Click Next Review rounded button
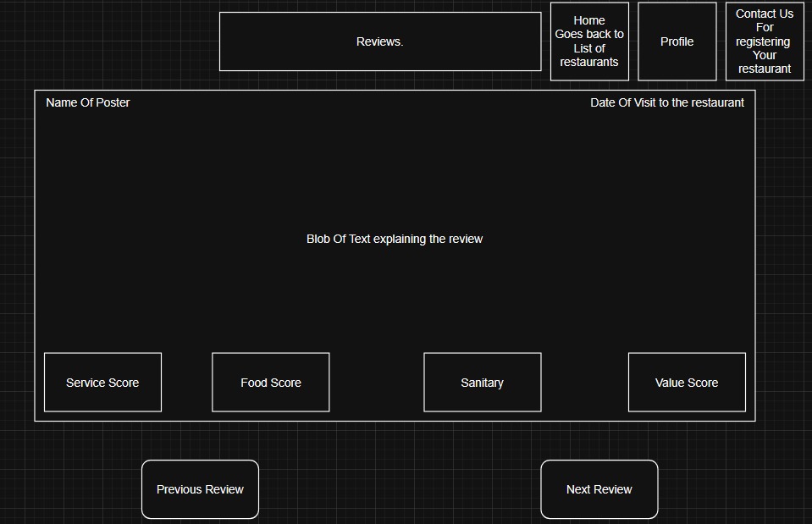Viewport: 812px width, 524px height. point(599,489)
